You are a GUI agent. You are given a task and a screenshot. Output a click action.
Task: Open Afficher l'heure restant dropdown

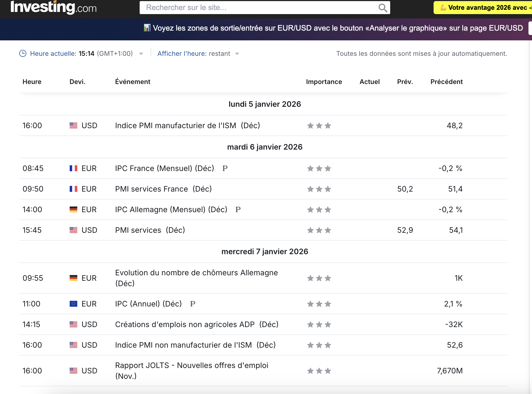point(237,54)
